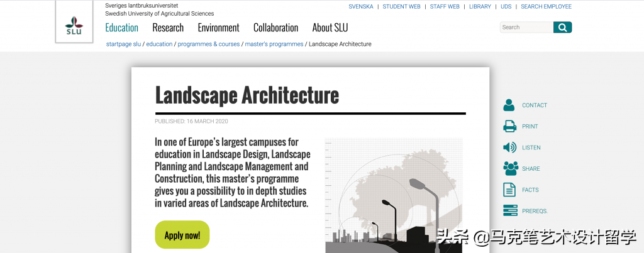Click the SHARE text link

coord(531,168)
